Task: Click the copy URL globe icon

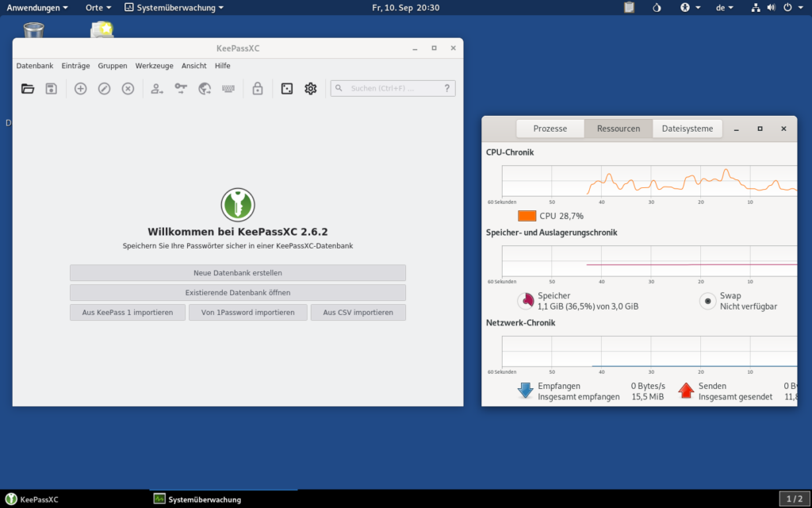Action: [x=205, y=89]
